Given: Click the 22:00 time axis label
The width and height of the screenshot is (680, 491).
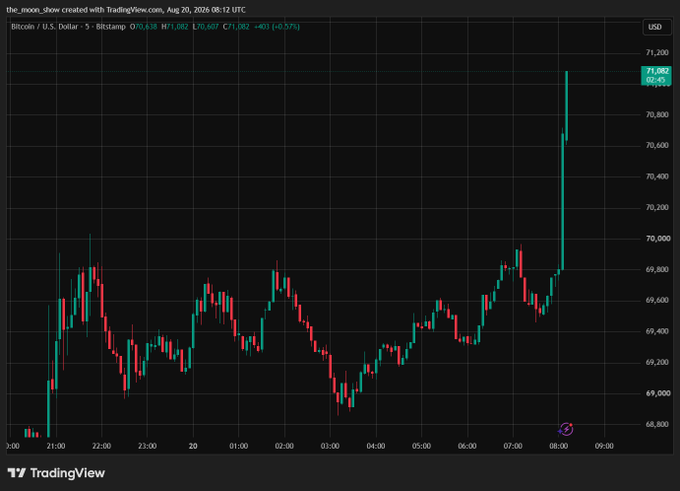Looking at the screenshot, I should pyautogui.click(x=101, y=446).
